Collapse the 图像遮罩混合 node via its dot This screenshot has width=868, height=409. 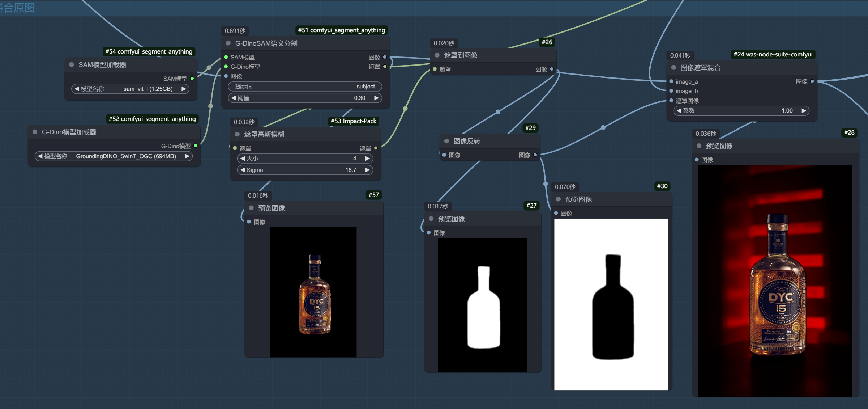click(674, 68)
